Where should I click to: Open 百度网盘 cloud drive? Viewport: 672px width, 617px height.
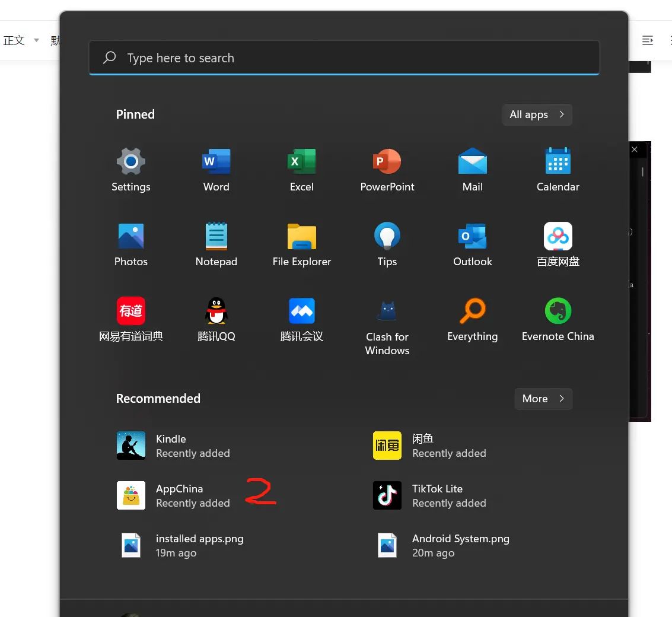[558, 243]
